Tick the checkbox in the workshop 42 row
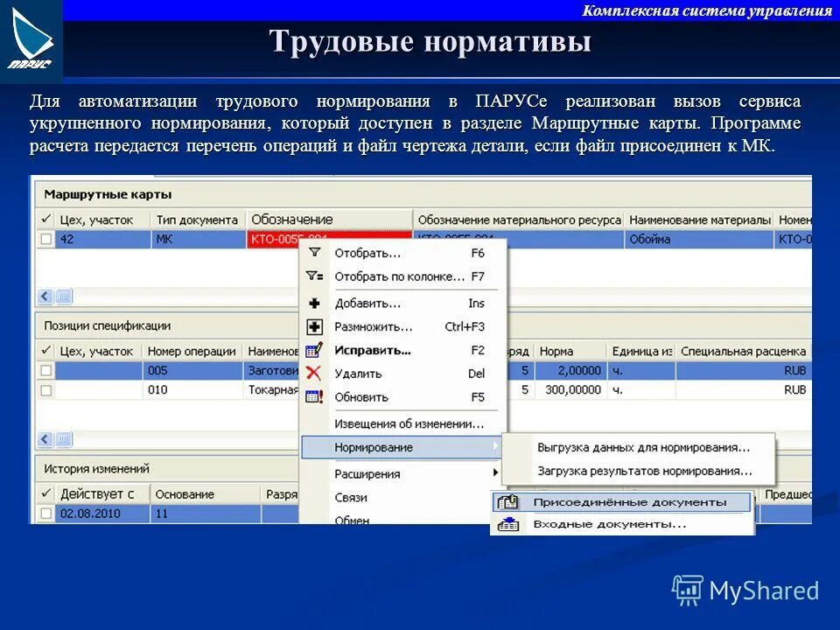The image size is (840, 630). (x=46, y=239)
